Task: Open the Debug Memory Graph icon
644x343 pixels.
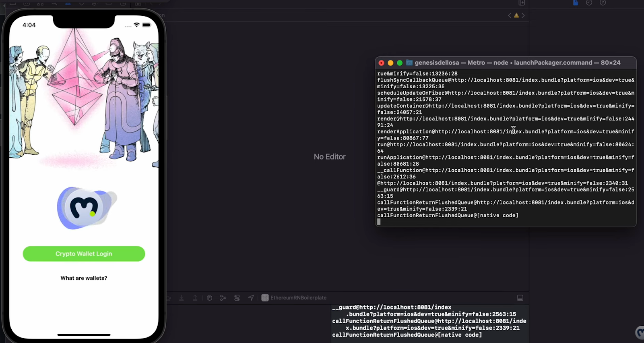Action: pos(223,298)
